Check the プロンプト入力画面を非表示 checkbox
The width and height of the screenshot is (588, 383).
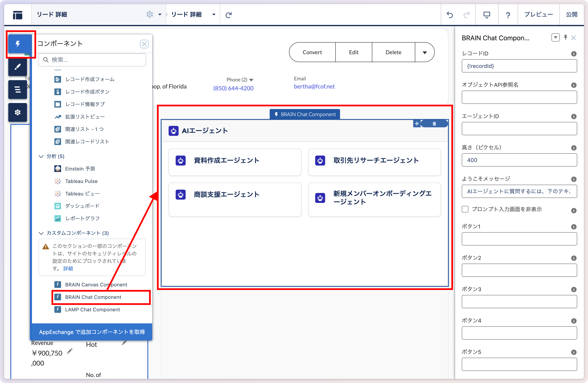click(465, 209)
